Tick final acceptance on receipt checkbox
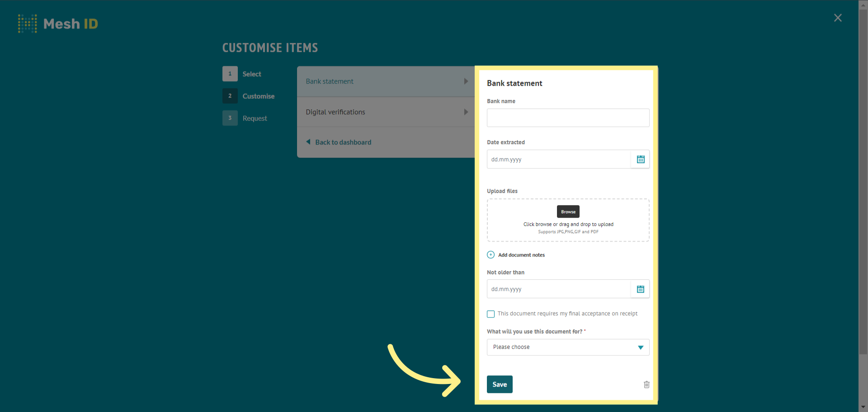The image size is (868, 412). [x=491, y=314]
